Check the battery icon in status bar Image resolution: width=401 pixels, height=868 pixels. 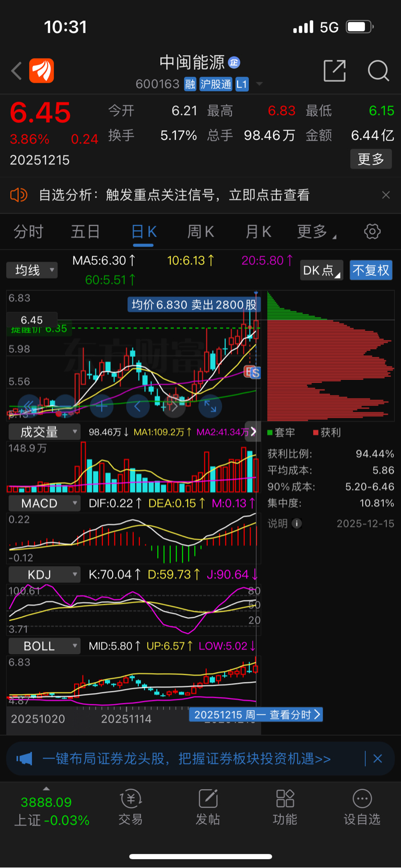[x=360, y=27]
